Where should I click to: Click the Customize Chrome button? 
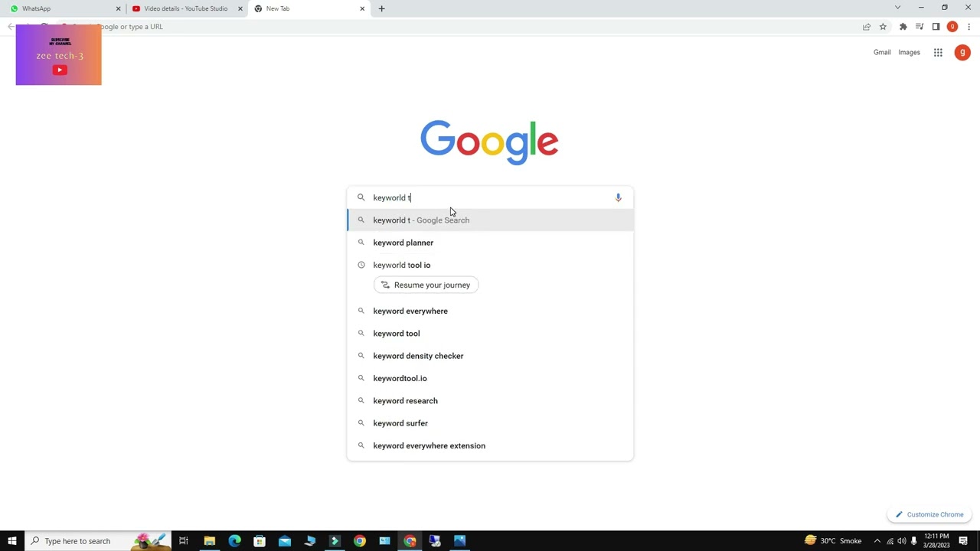[929, 515]
